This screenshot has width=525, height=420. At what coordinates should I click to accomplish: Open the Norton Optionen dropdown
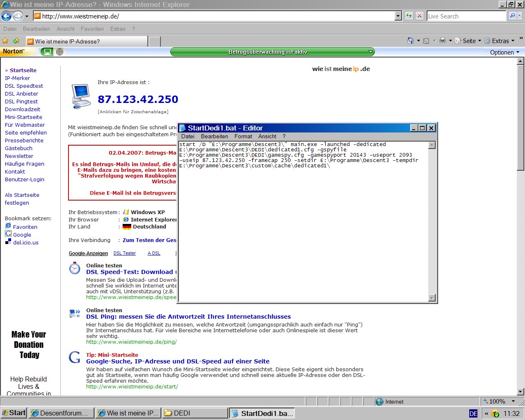point(504,52)
